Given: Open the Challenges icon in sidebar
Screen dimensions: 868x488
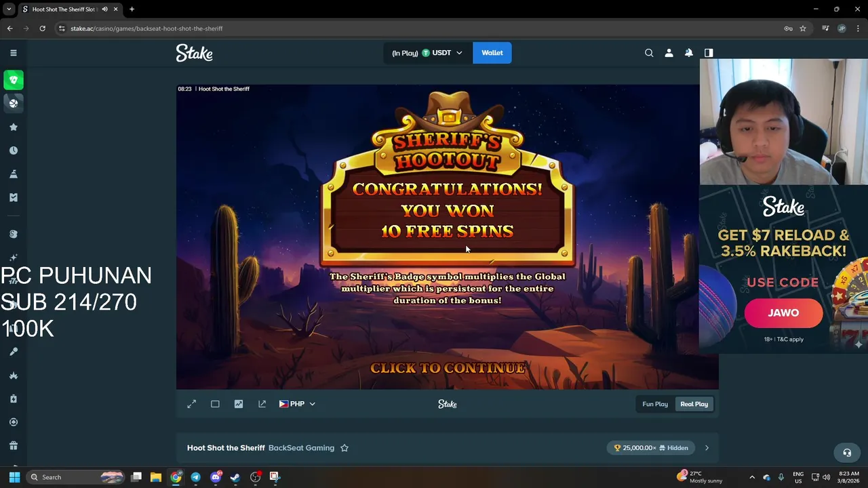Looking at the screenshot, I should [x=13, y=174].
